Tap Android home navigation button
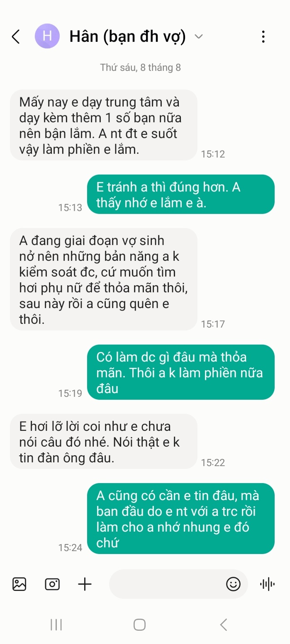 [x=139, y=625]
